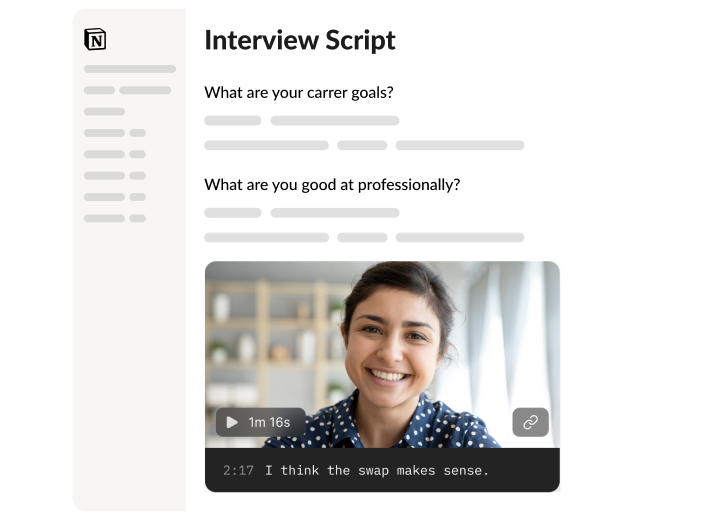Select the good at professionally question heading
Screen dimensions: 725x520
332,184
